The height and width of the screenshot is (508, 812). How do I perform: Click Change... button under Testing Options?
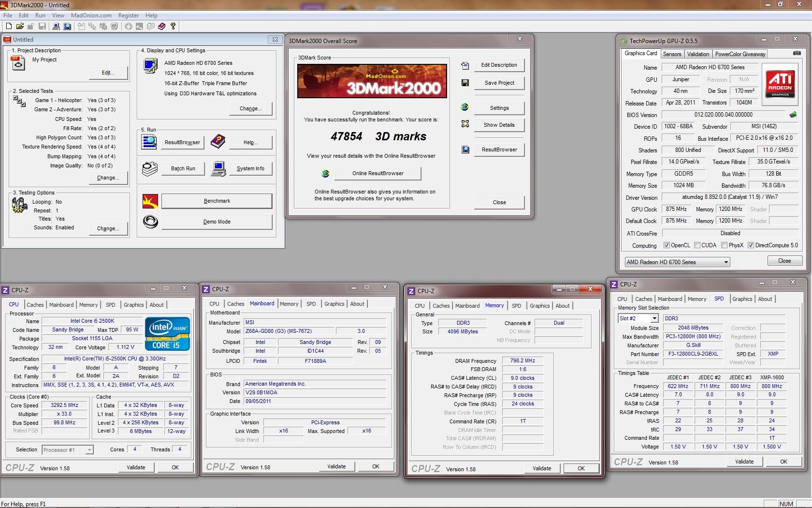(108, 228)
